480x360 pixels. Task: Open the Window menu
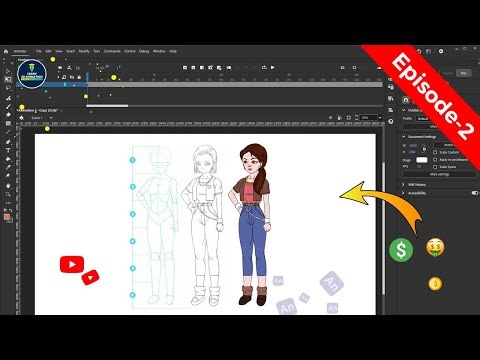click(159, 51)
